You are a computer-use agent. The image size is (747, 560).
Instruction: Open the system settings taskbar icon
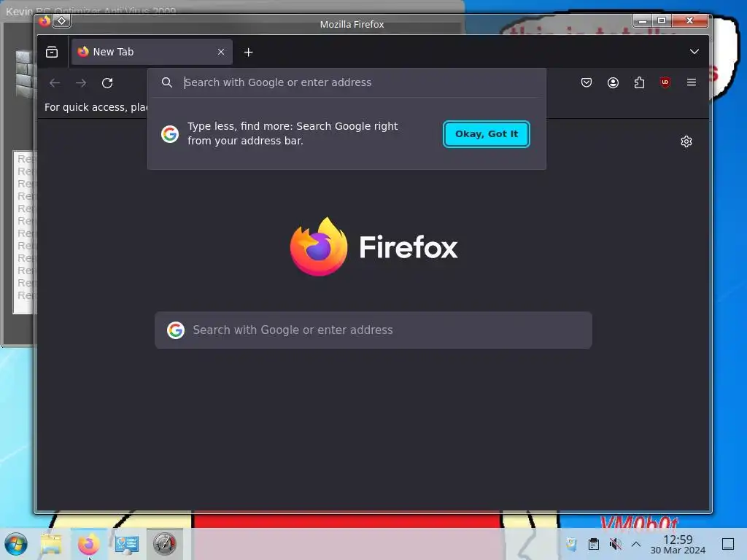point(127,544)
